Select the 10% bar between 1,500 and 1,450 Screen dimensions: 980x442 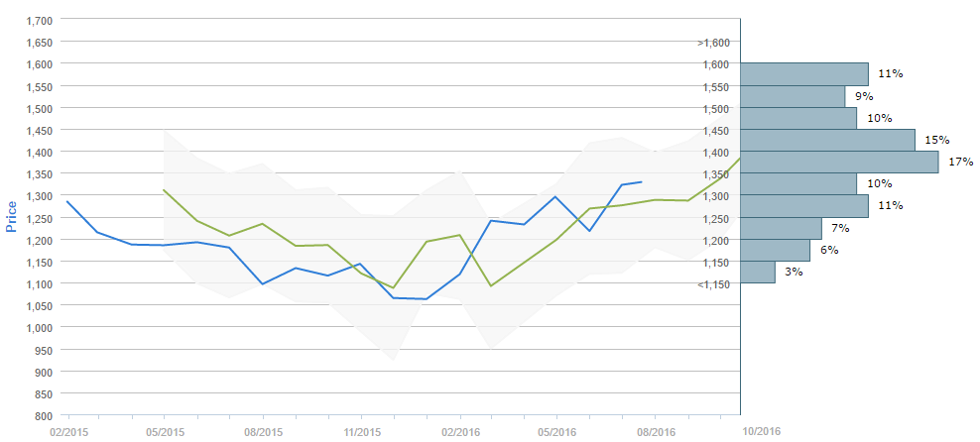(798, 118)
